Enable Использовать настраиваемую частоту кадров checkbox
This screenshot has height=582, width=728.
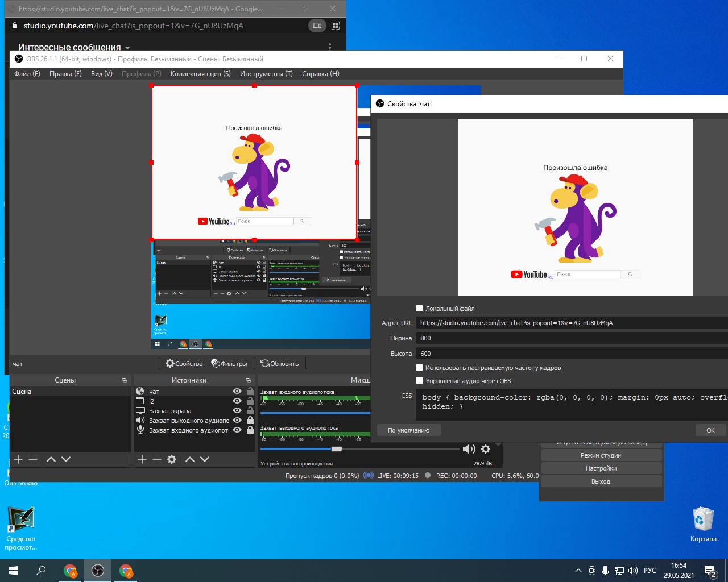click(x=420, y=368)
